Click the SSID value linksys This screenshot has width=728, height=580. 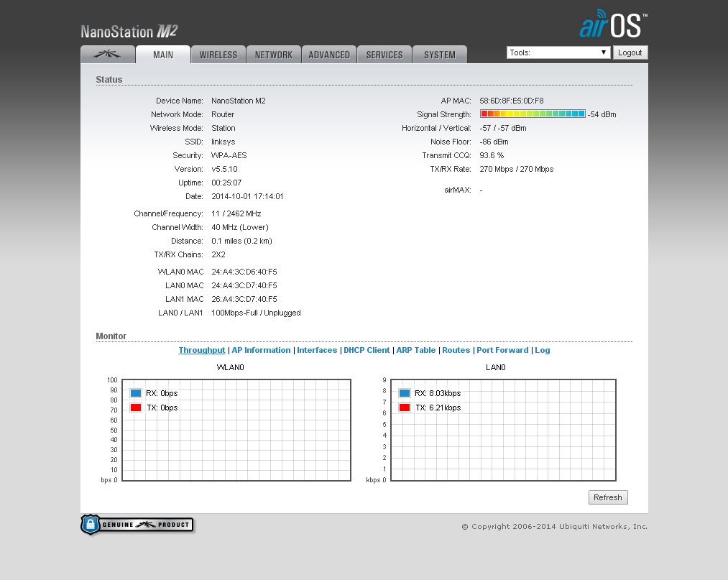pos(224,142)
